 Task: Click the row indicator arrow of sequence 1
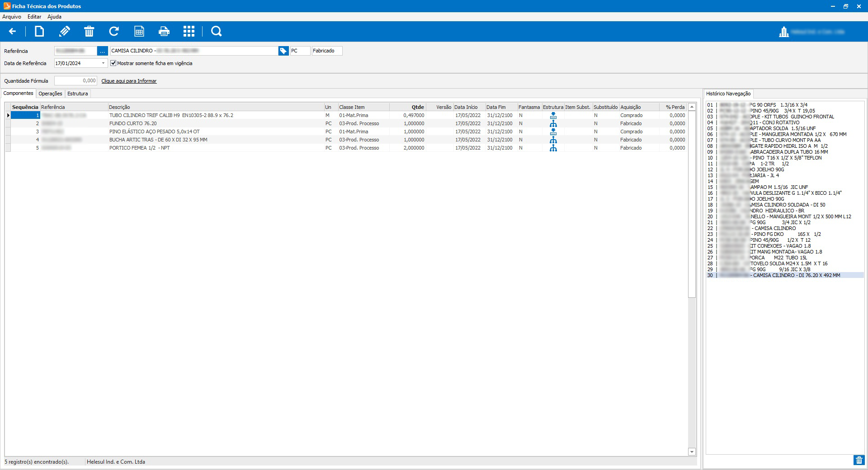click(8, 115)
